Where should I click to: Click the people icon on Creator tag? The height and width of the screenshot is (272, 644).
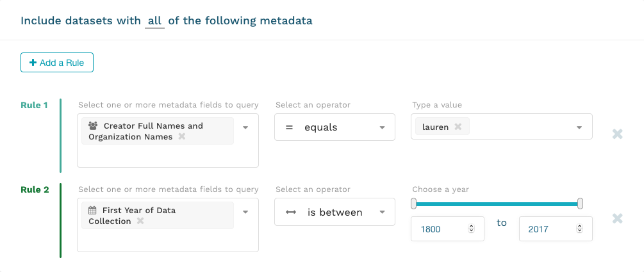[93, 126]
